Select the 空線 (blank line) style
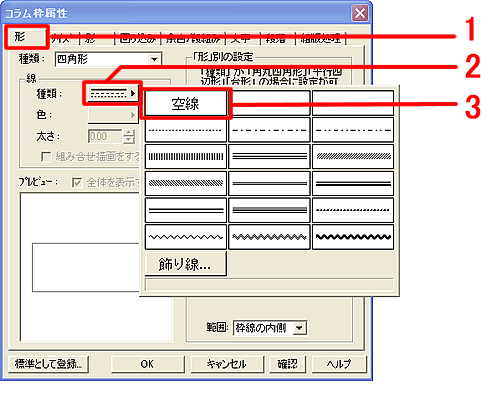Image resolution: width=500 pixels, height=409 pixels. 186,103
